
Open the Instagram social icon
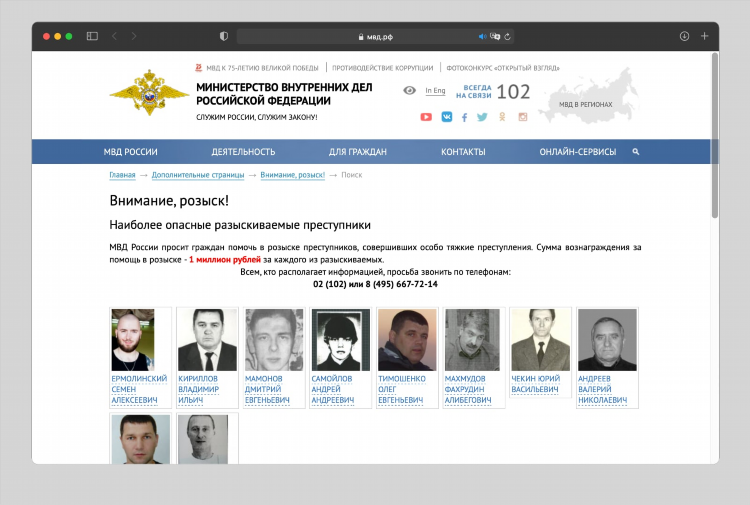(x=523, y=117)
